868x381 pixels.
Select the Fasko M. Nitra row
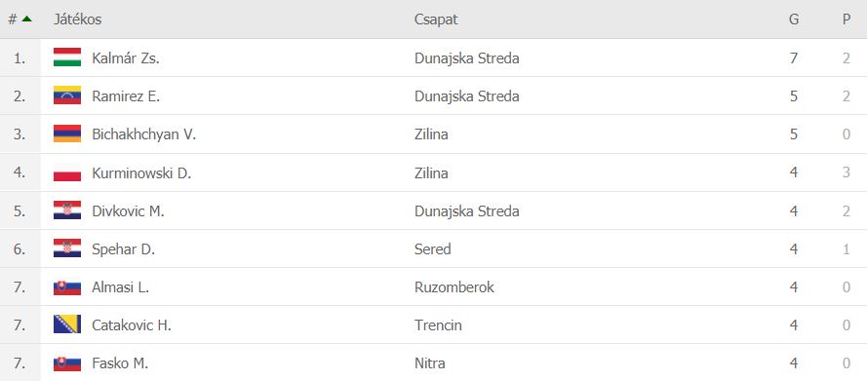click(x=434, y=363)
